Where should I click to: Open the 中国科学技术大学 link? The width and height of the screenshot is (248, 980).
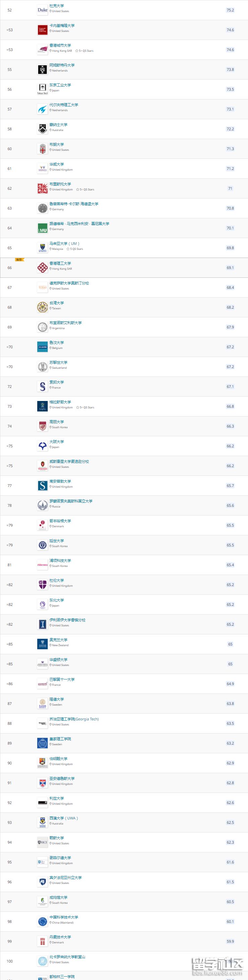(x=63, y=917)
